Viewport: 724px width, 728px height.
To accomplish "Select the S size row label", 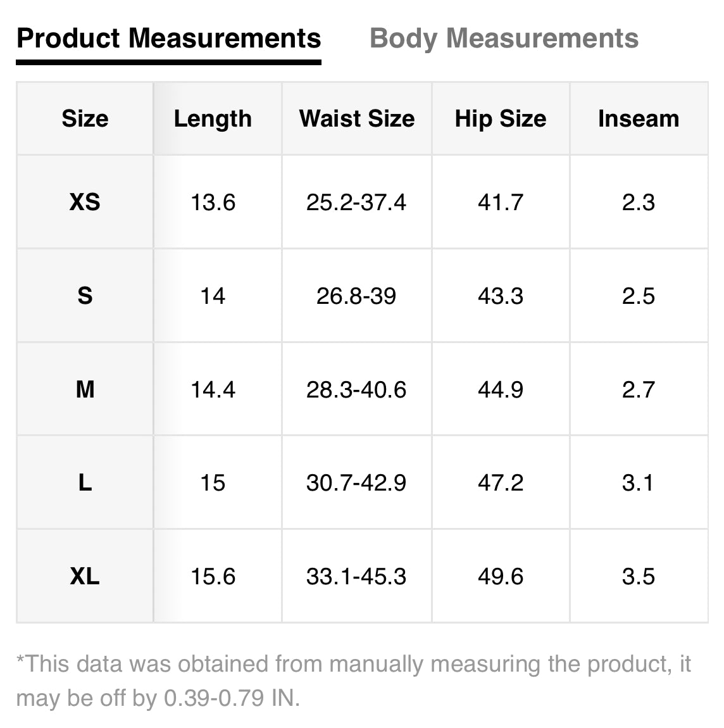I will [85, 296].
